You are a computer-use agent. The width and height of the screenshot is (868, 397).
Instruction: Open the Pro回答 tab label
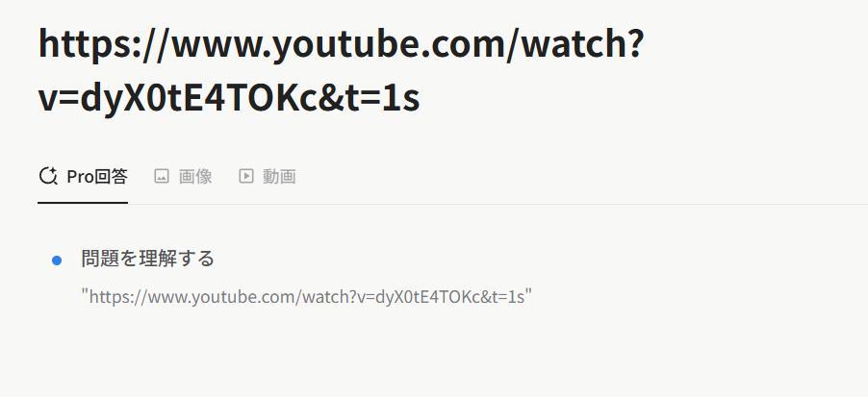click(x=97, y=176)
